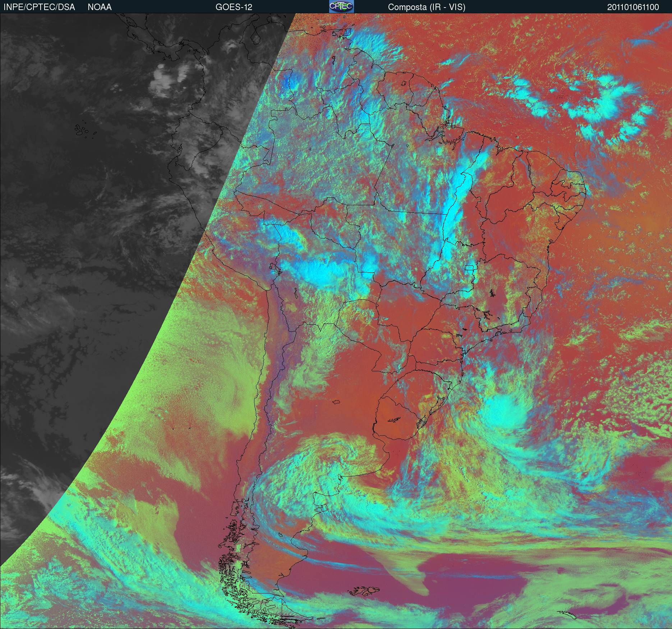The image size is (672, 629).
Task: Click the Composta (IR - VIS) title
Action: click(427, 7)
